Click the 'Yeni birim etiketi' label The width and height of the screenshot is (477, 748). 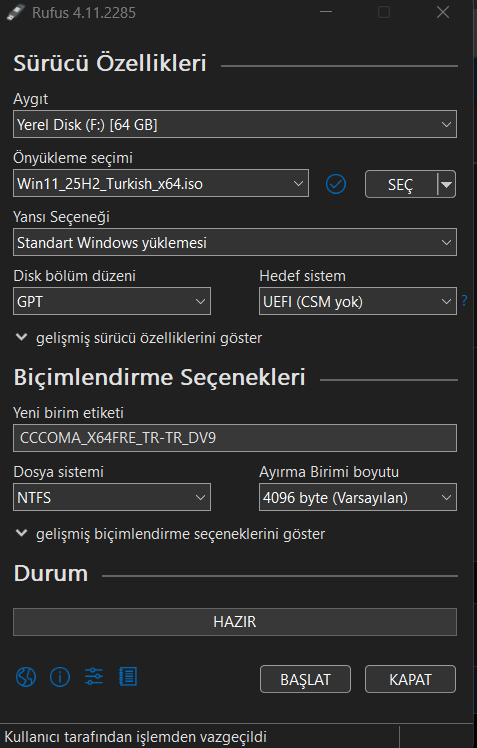(x=69, y=413)
